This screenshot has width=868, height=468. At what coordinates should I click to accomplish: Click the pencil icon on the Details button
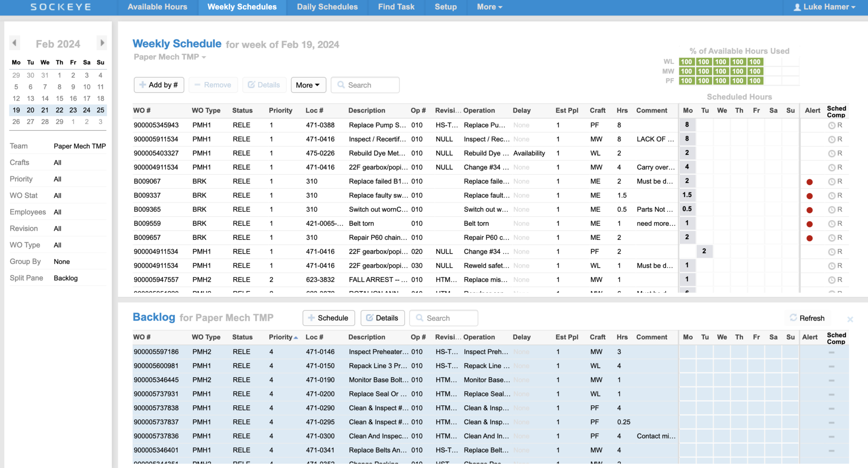tap(251, 85)
